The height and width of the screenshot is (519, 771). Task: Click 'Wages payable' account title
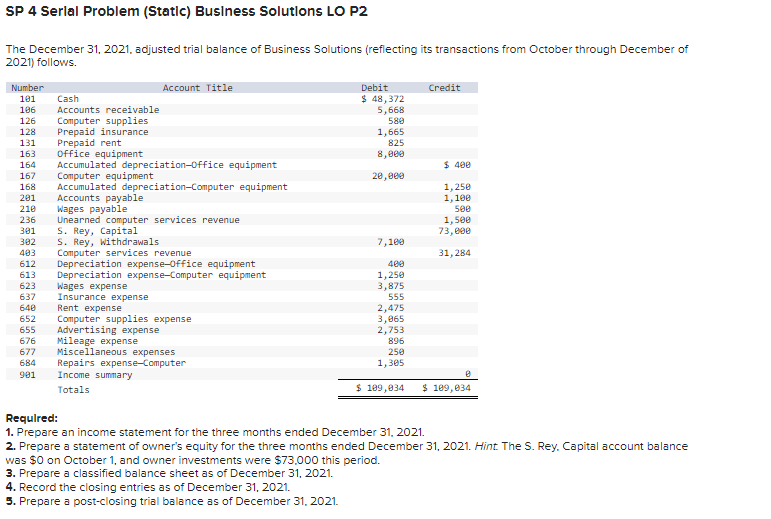[x=92, y=209]
